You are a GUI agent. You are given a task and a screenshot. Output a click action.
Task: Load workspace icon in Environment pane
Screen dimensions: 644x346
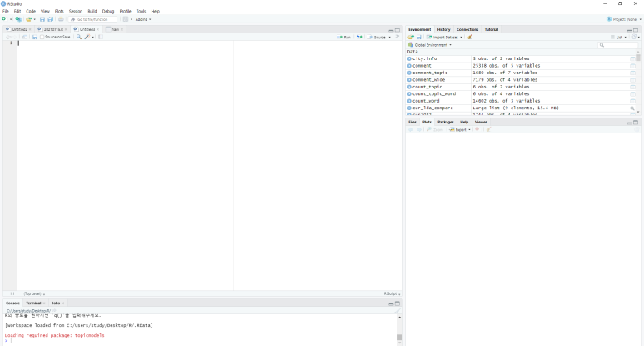[410, 37]
